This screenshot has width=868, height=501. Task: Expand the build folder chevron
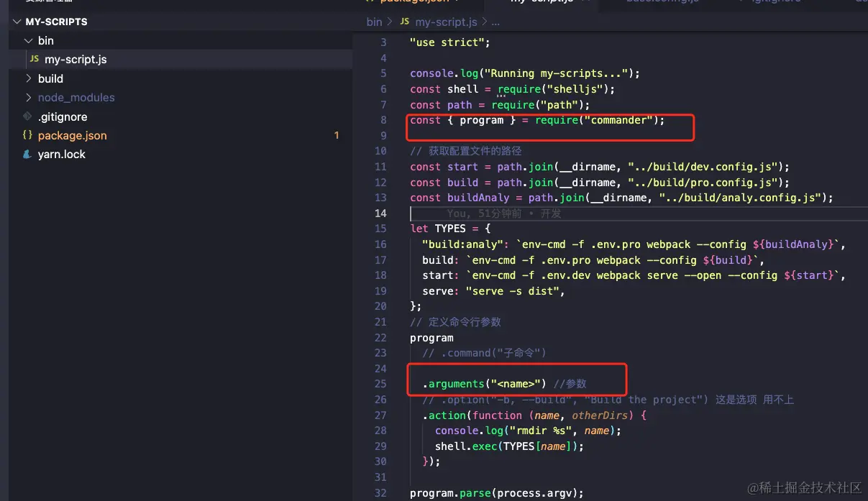point(28,78)
